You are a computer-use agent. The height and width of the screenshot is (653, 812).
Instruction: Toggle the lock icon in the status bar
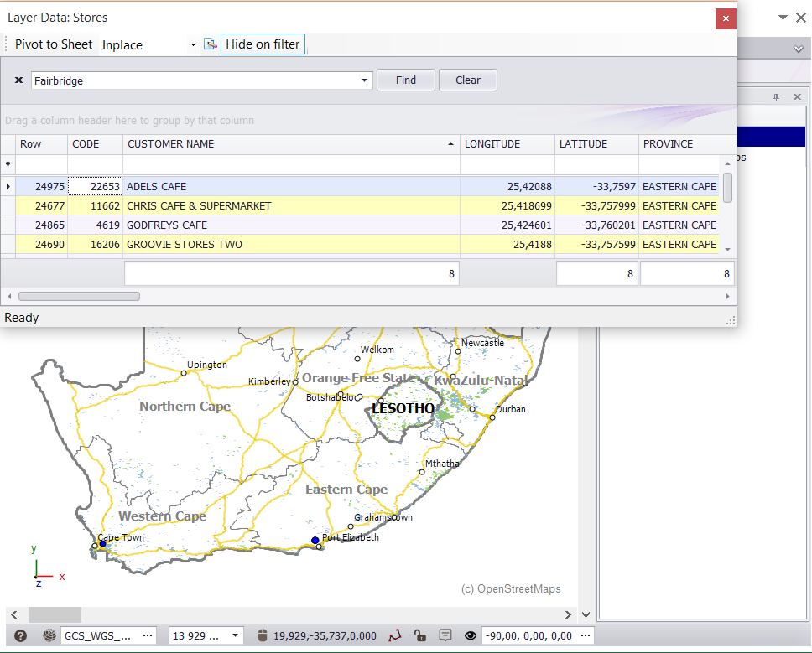421,635
